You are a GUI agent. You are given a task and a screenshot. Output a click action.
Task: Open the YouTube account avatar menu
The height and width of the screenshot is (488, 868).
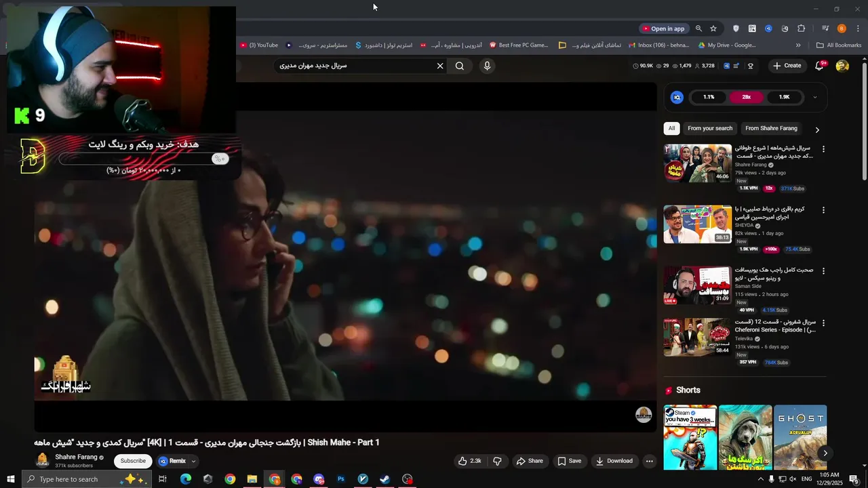tap(842, 66)
